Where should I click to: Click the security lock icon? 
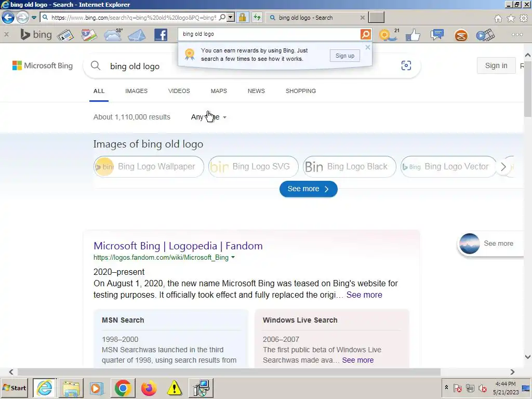click(242, 17)
